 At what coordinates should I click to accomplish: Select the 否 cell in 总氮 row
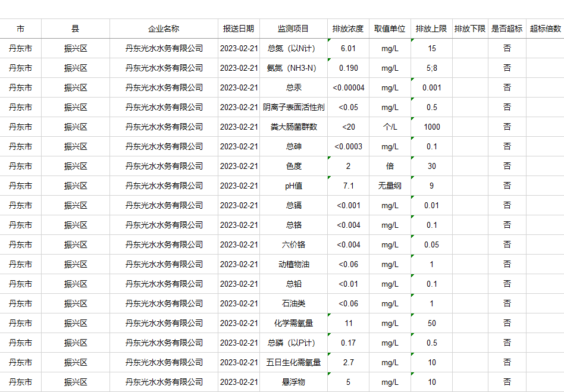point(507,48)
